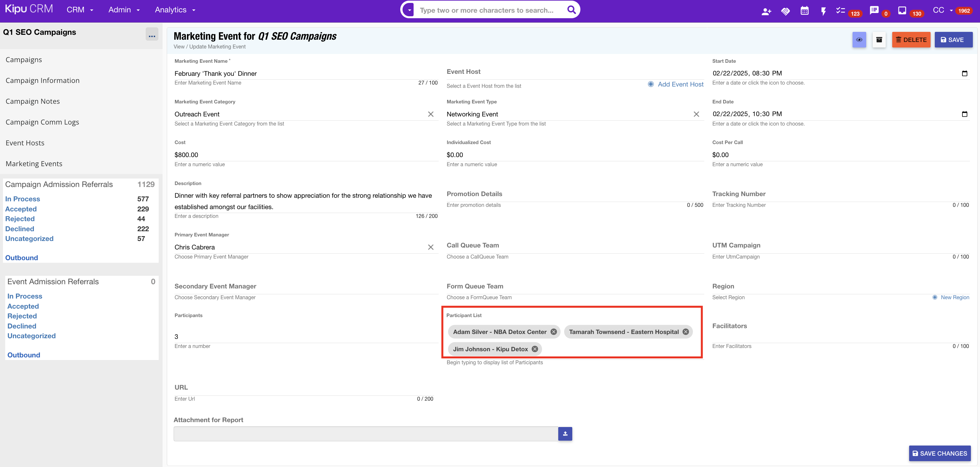Click the New Region link
Screen dimensions: 980x467
pos(955,297)
